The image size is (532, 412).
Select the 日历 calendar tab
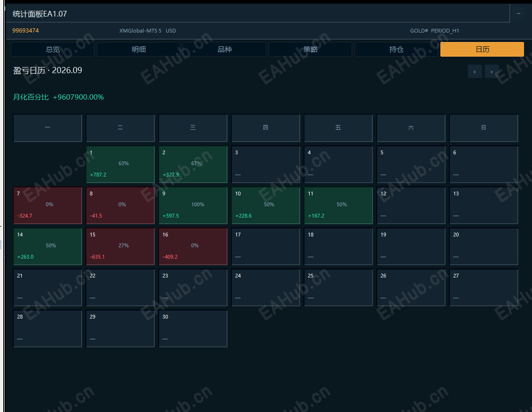click(x=482, y=49)
